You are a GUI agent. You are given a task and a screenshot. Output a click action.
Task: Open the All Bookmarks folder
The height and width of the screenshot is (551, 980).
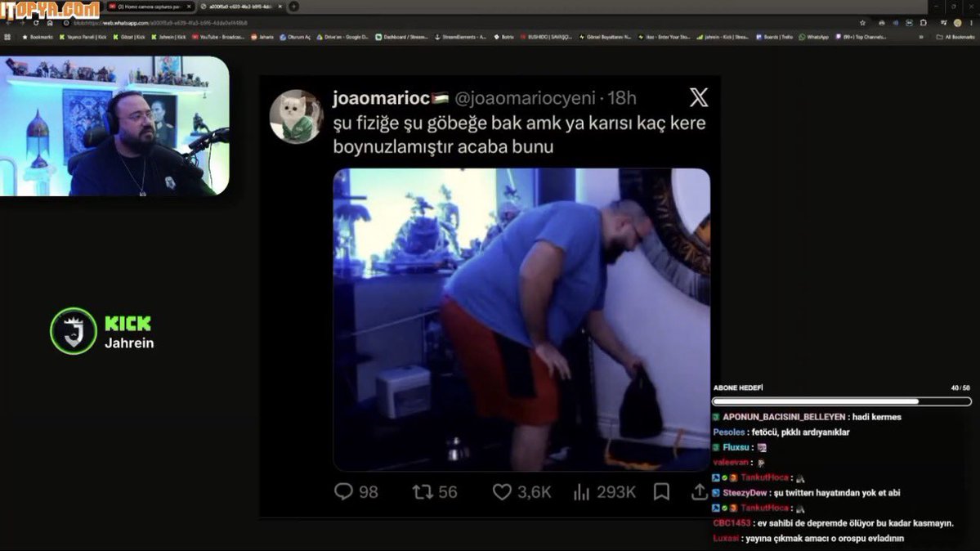[955, 37]
